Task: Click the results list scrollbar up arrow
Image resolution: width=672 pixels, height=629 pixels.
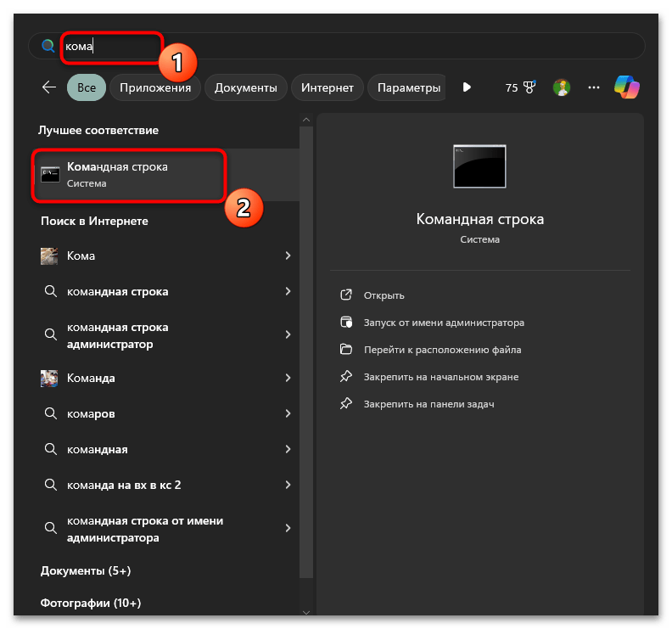Action: pos(306,120)
